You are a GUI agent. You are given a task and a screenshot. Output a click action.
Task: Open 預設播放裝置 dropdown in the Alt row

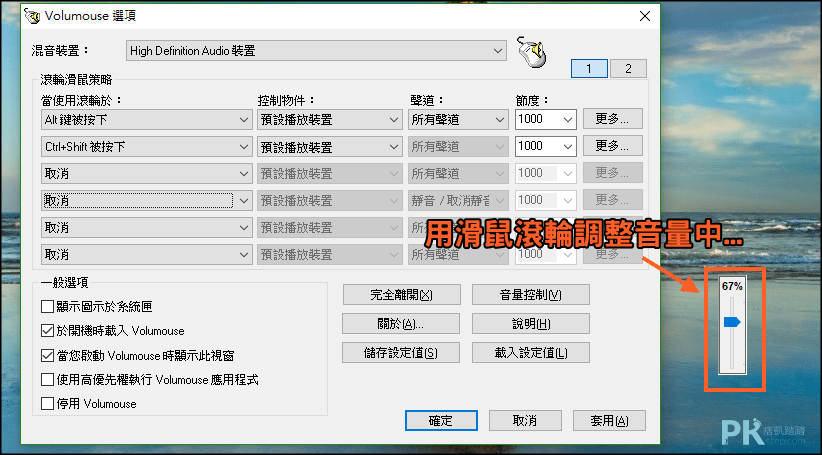click(x=330, y=120)
